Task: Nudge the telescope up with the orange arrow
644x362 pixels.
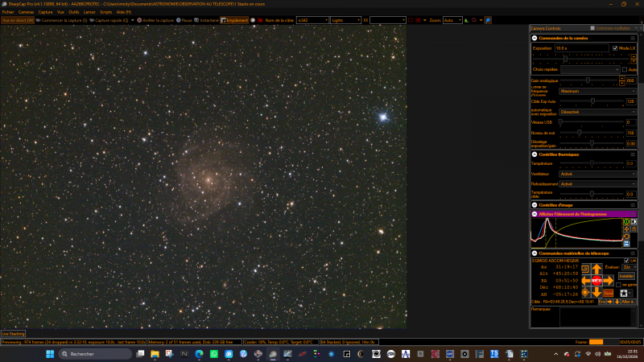Action: pyautogui.click(x=597, y=269)
